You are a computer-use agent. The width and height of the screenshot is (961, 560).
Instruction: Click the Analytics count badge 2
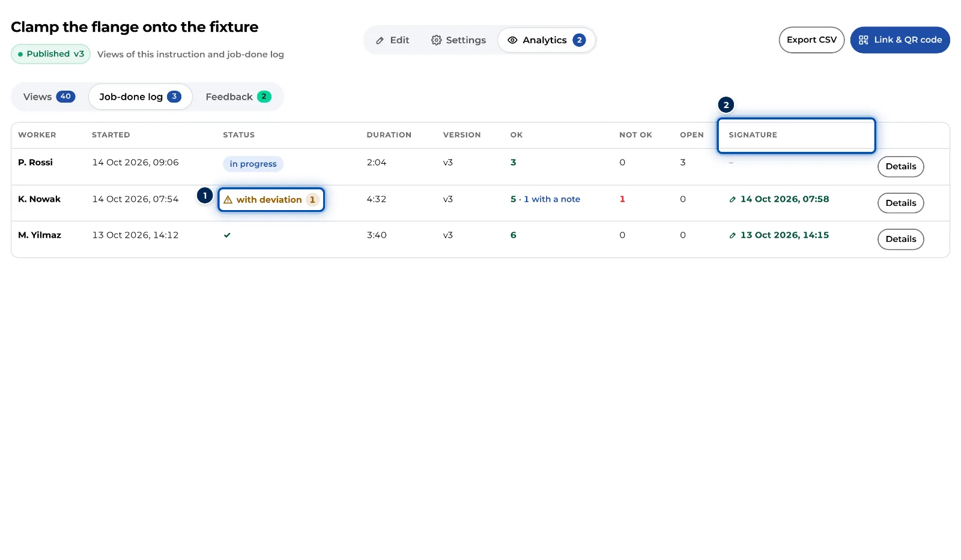[579, 40]
